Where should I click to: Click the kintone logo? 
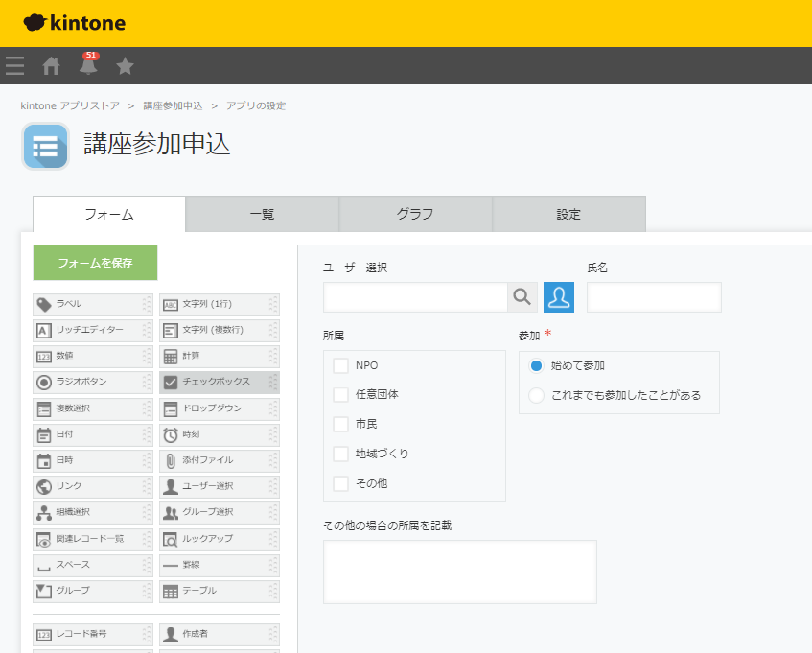click(x=75, y=23)
